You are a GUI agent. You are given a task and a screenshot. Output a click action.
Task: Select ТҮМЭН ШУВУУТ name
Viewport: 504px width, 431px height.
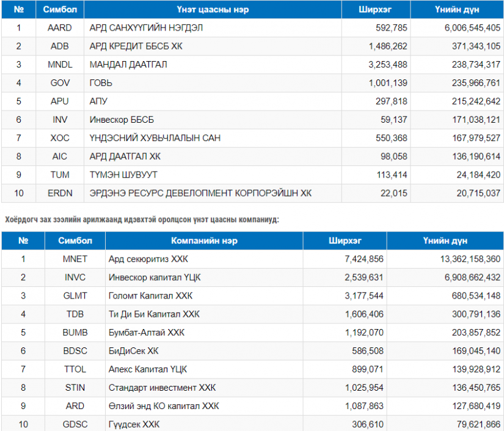[x=123, y=175]
